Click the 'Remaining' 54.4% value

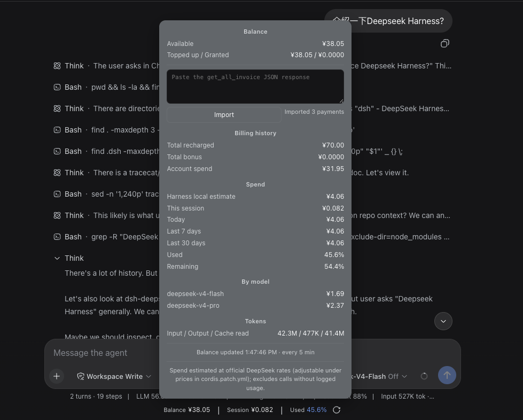[334, 267]
